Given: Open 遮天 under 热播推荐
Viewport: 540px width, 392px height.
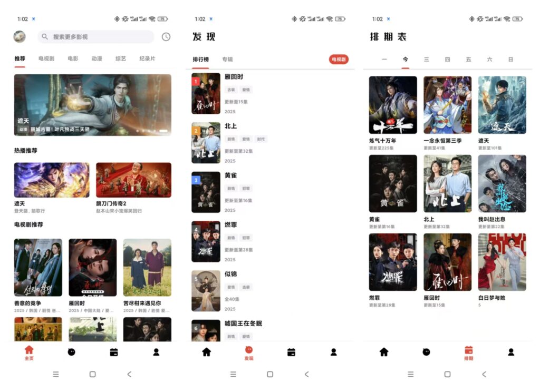Looking at the screenshot, I should click(x=52, y=180).
